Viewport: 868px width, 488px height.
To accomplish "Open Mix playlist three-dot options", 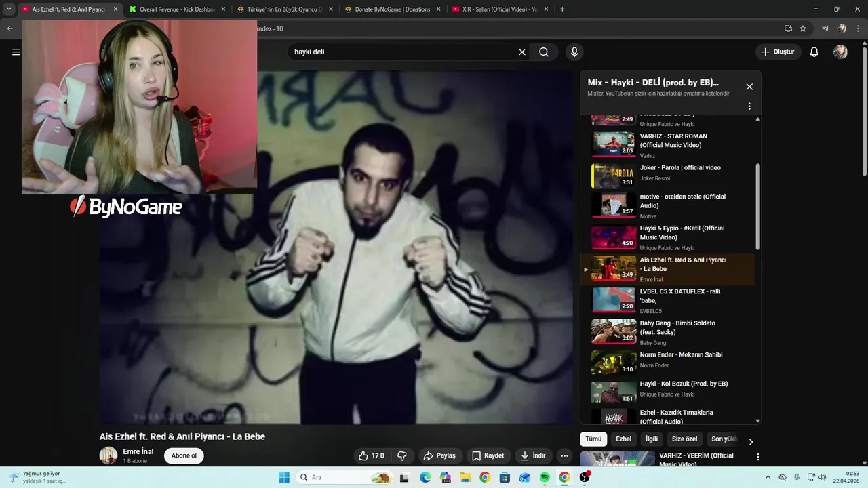I will pyautogui.click(x=749, y=106).
